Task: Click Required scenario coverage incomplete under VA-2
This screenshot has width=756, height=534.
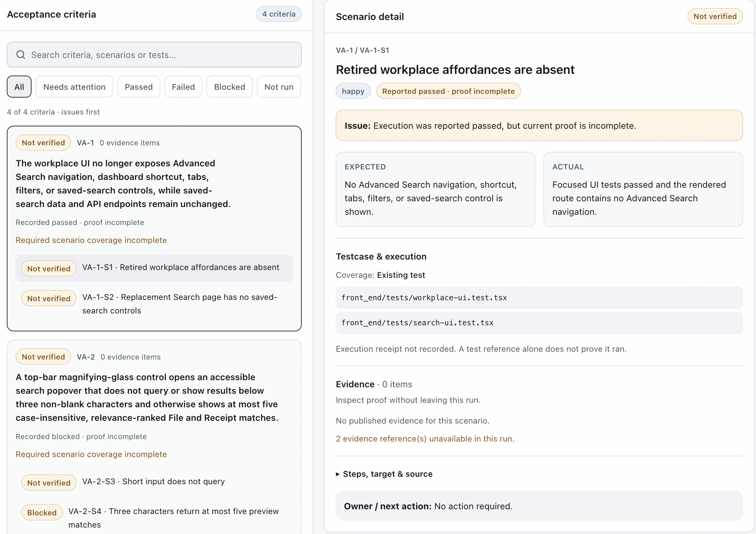Action: point(91,454)
